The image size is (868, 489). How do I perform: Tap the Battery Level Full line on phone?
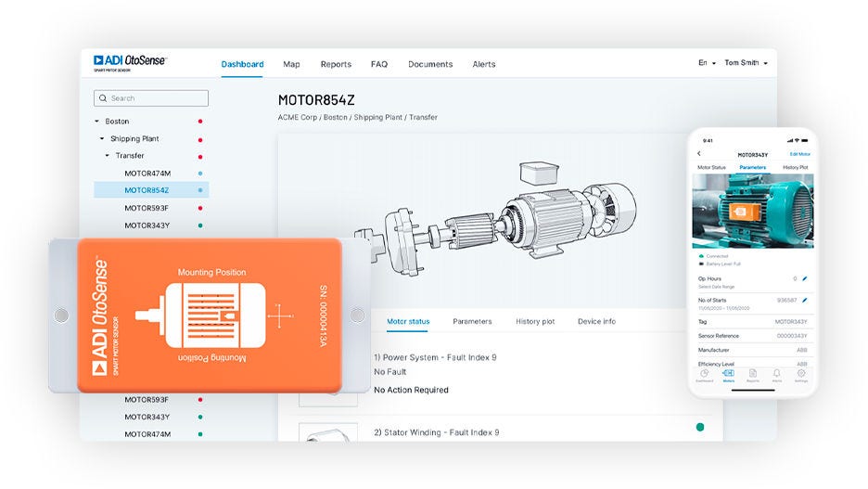coord(720,264)
